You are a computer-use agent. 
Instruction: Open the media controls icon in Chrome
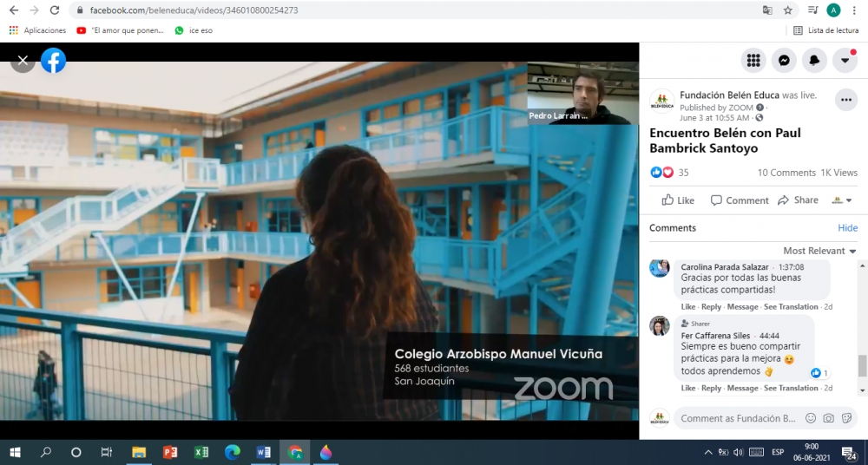pyautogui.click(x=812, y=10)
